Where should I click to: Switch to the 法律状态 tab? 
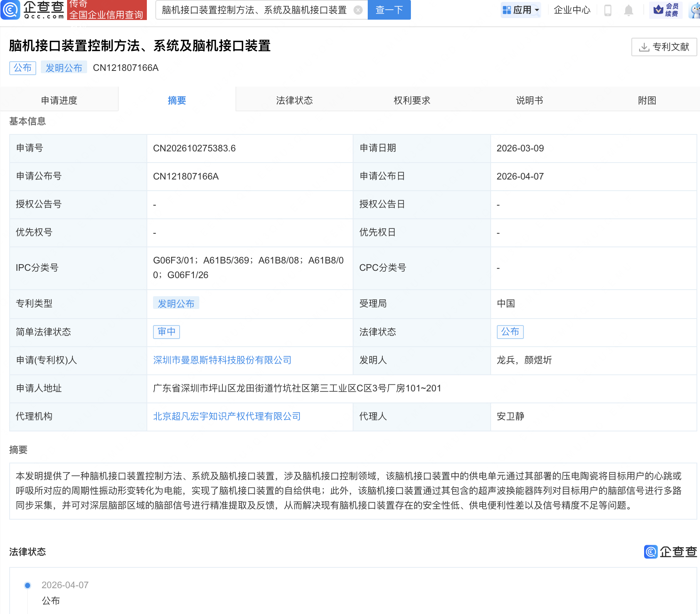294,100
